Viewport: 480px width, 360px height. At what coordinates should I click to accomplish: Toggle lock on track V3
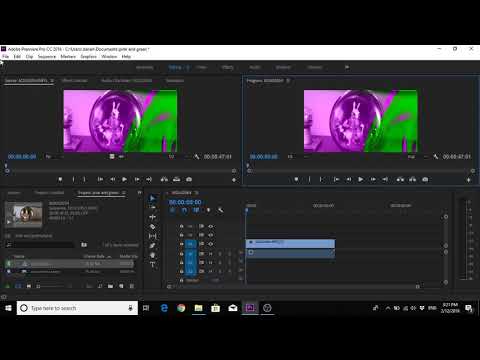tap(181, 226)
